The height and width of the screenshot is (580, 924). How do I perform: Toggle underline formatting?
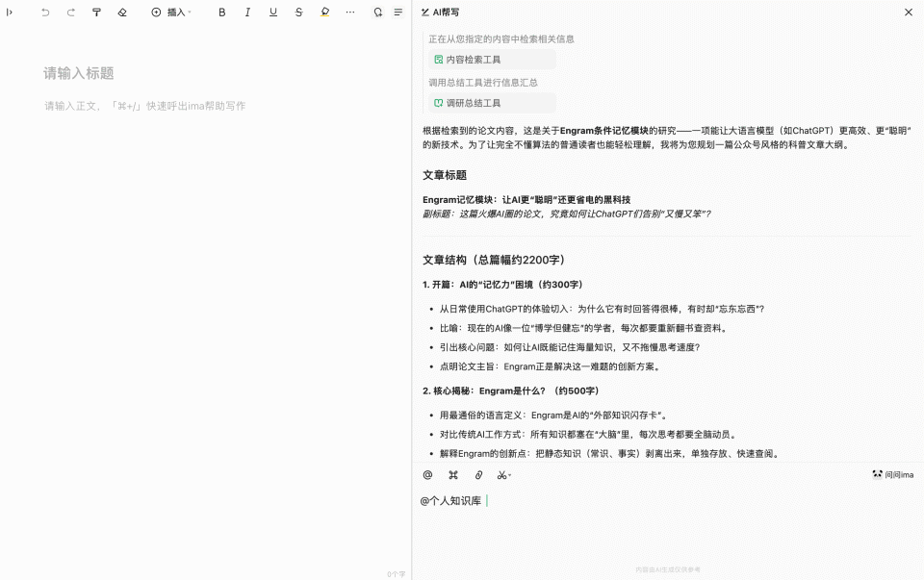(273, 12)
